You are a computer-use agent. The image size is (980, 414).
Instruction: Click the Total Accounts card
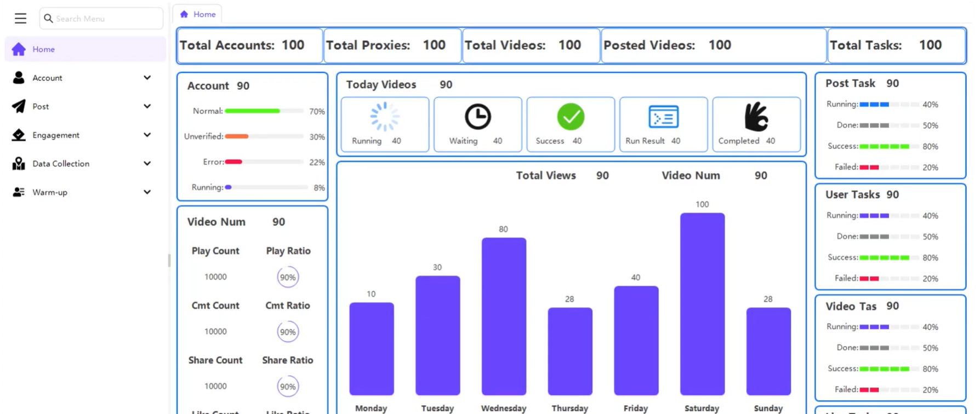(x=250, y=45)
